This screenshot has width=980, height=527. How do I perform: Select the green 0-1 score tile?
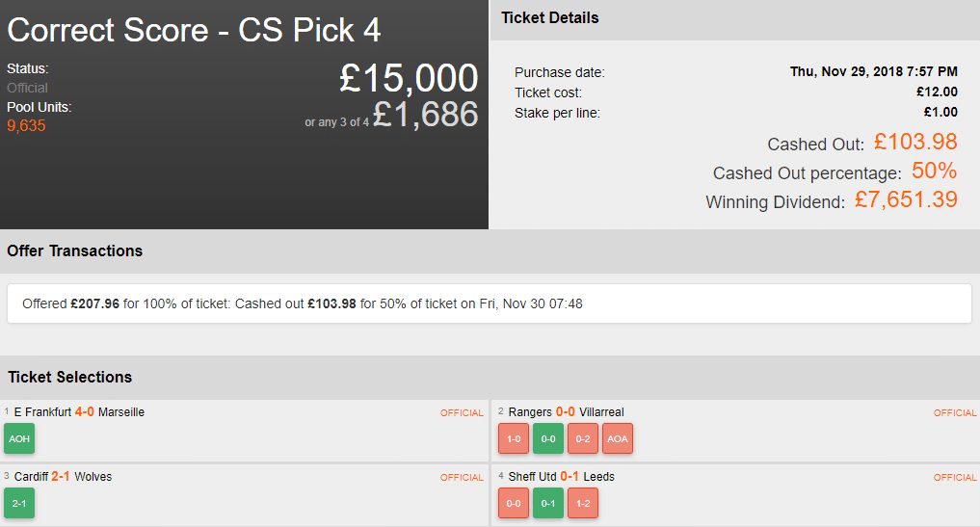pyautogui.click(x=548, y=503)
